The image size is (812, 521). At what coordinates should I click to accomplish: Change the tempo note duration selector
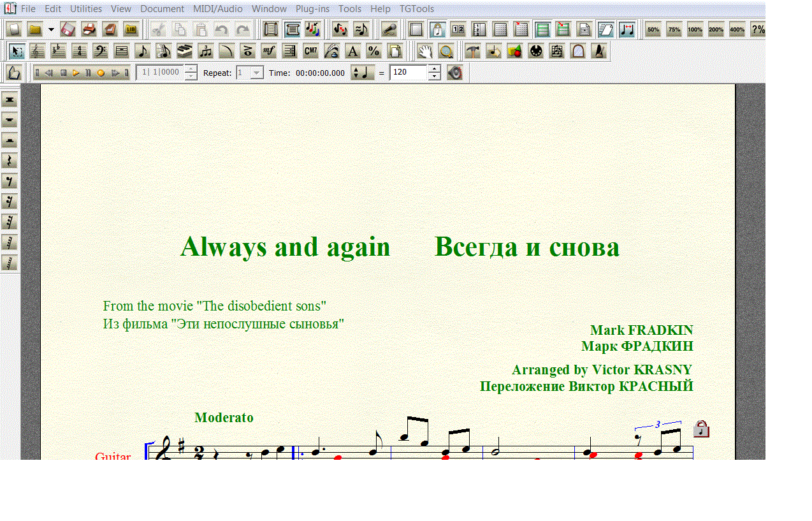(x=363, y=73)
